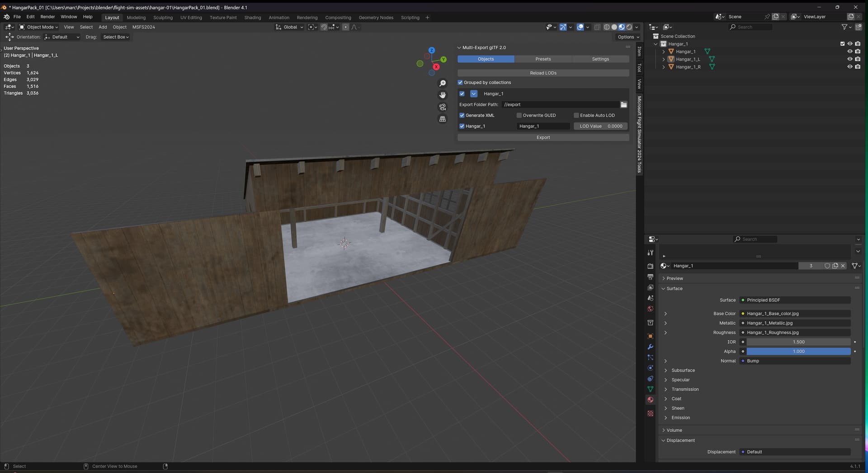Screen dimensions: 868x473
Task: Open the Modifiers wrench tab icon
Action: (650, 347)
